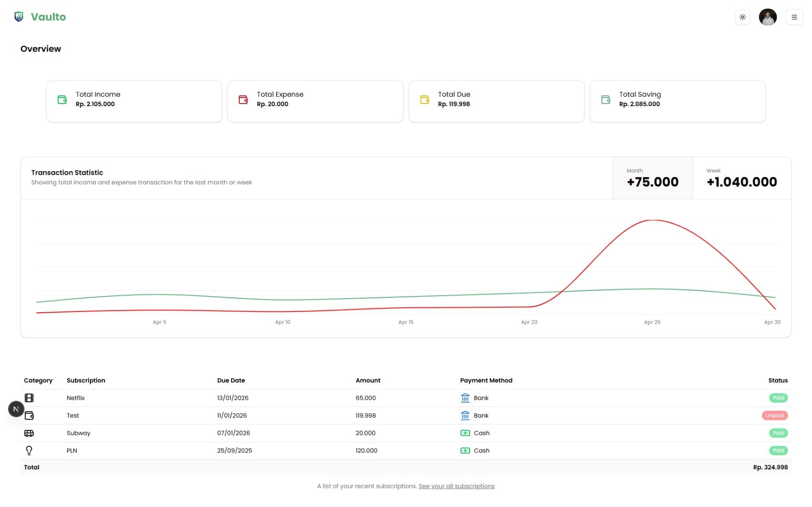The image size is (812, 507).
Task: Click the Total Saving wallet icon
Action: coord(605,99)
